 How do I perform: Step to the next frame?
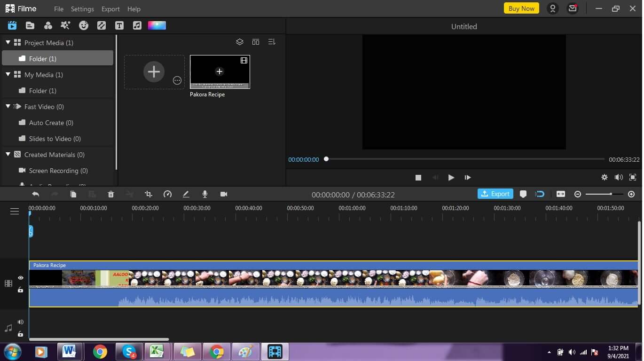(468, 177)
